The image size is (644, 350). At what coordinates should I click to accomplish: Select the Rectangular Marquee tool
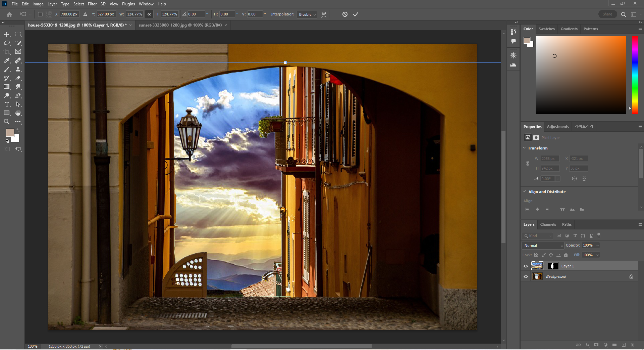point(18,34)
